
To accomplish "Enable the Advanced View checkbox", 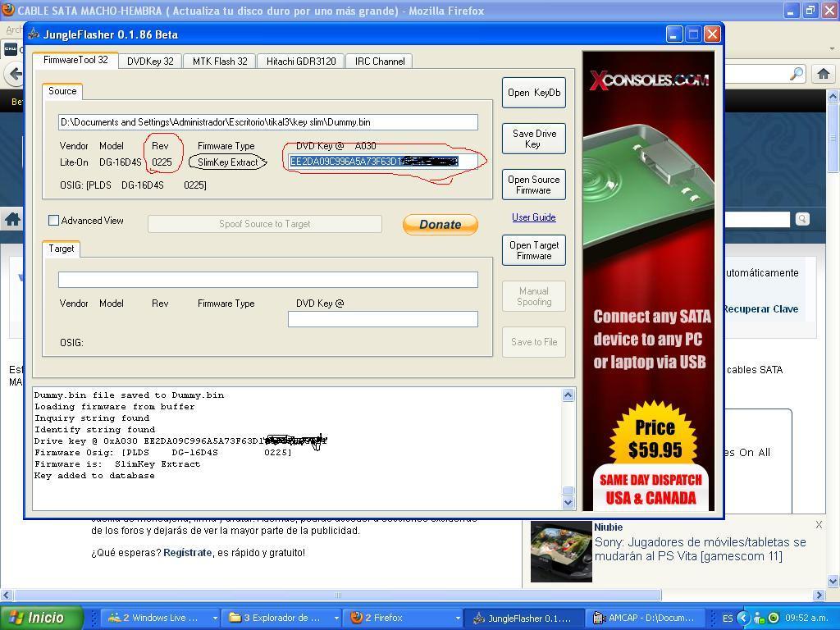I will pos(53,220).
